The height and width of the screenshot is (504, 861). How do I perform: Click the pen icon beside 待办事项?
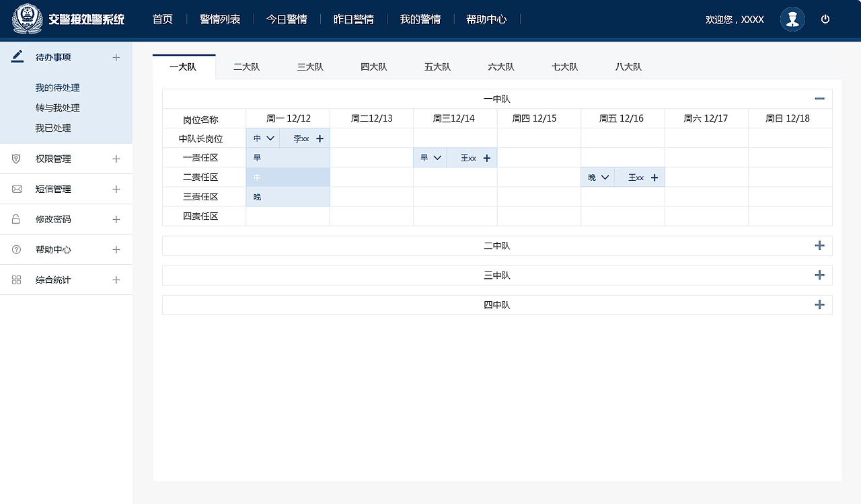(17, 56)
